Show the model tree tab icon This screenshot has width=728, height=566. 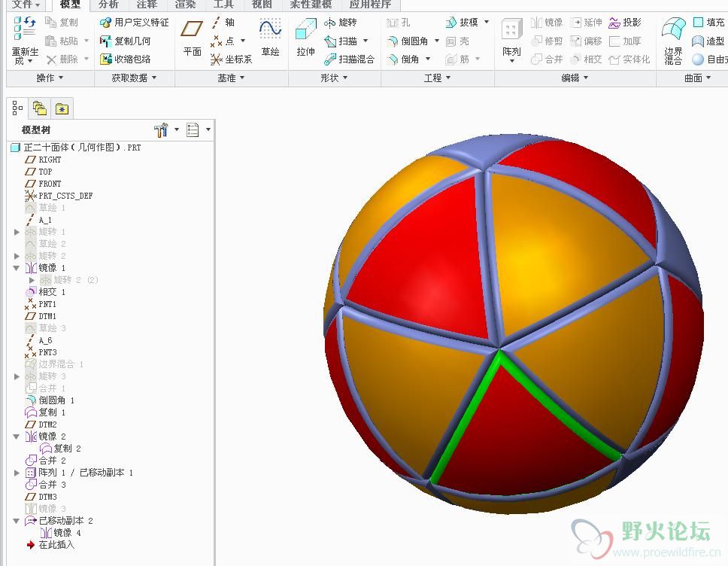(x=17, y=108)
